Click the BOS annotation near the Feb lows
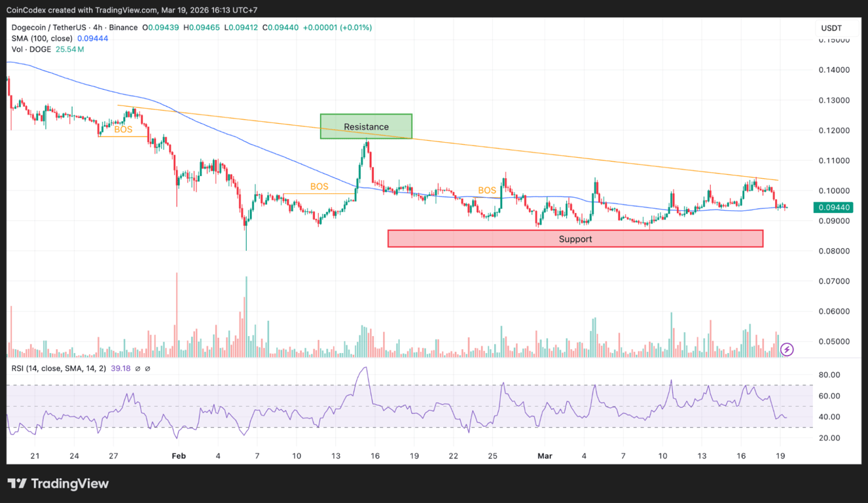This screenshot has width=868, height=503. pos(319,187)
